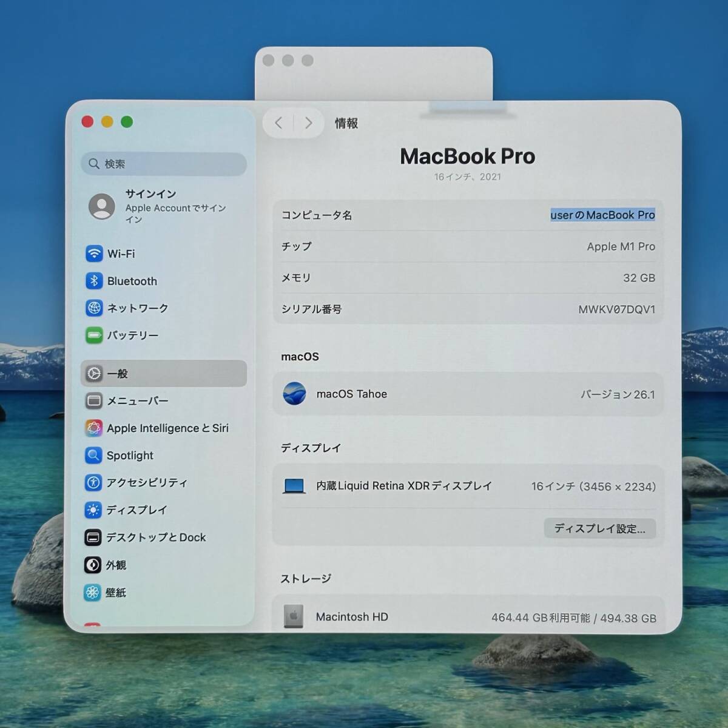Open the Bluetooth settings icon
Viewport: 728px width, 728px height.
94,281
